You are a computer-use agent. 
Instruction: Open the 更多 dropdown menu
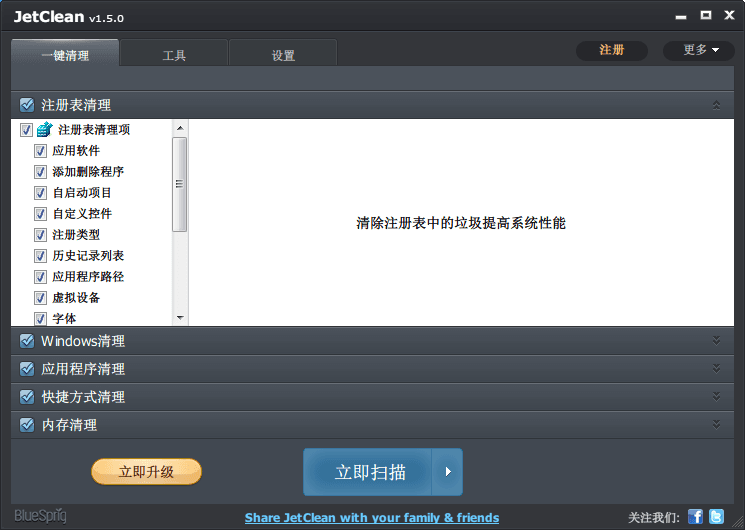point(698,50)
